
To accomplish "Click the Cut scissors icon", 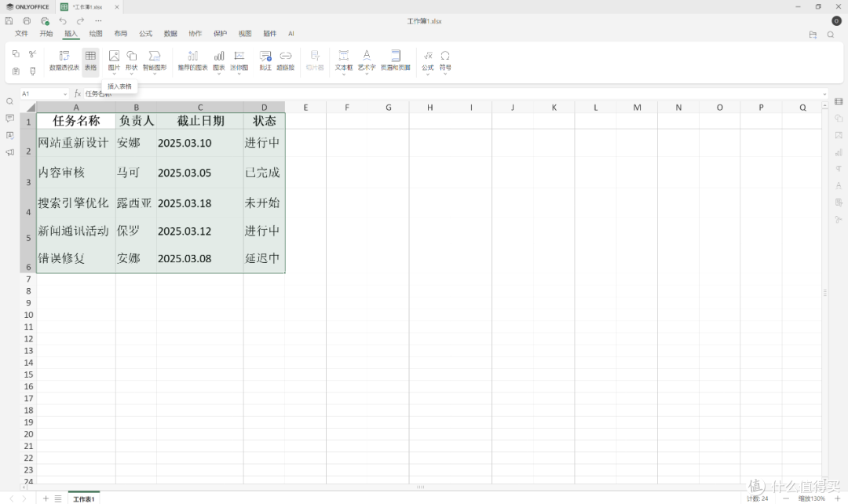I will [x=33, y=54].
